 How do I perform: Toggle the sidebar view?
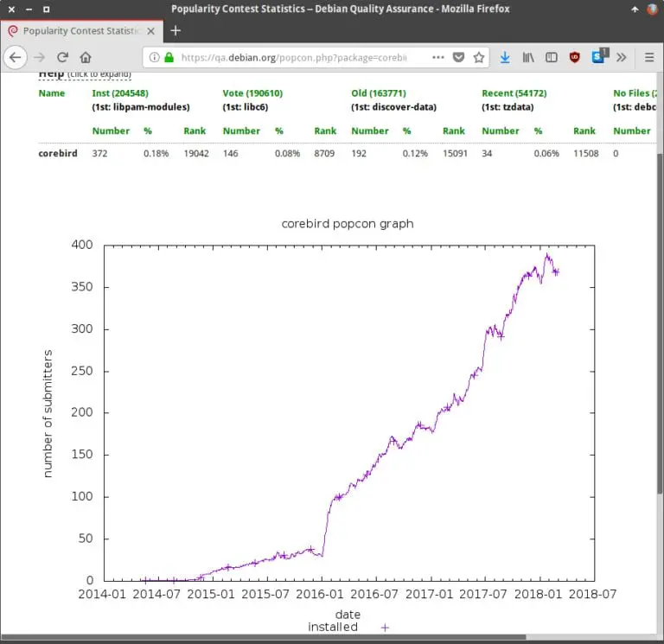[x=551, y=57]
